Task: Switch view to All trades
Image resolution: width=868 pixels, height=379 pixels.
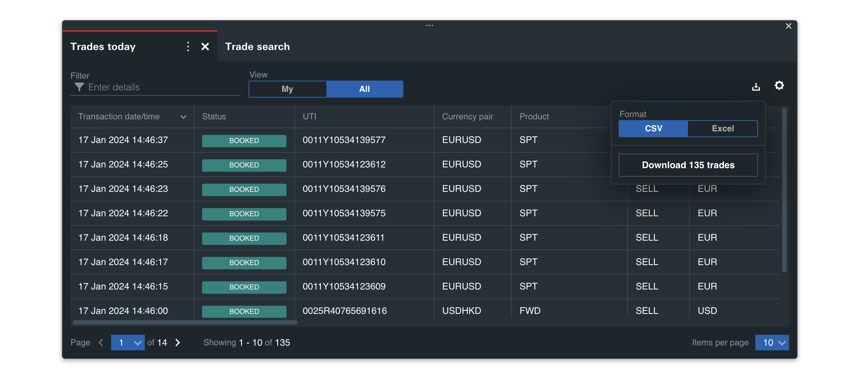Action: click(x=364, y=89)
